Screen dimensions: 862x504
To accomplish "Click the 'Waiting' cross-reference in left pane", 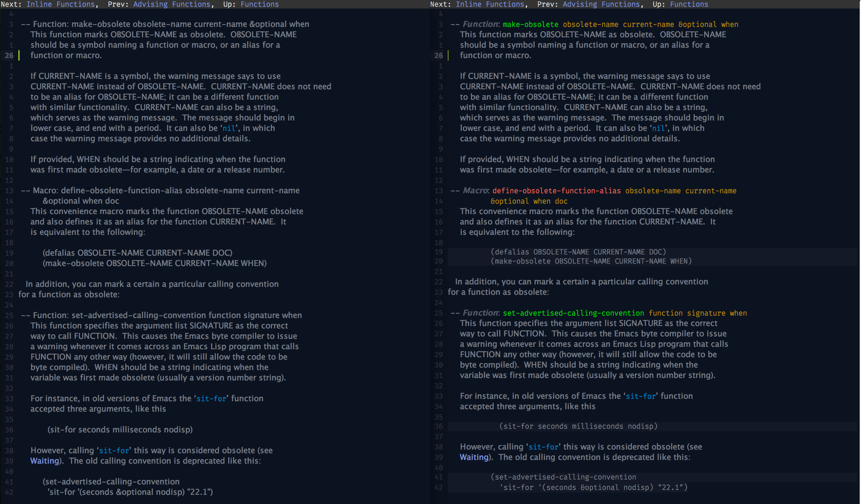I will click(x=44, y=461).
